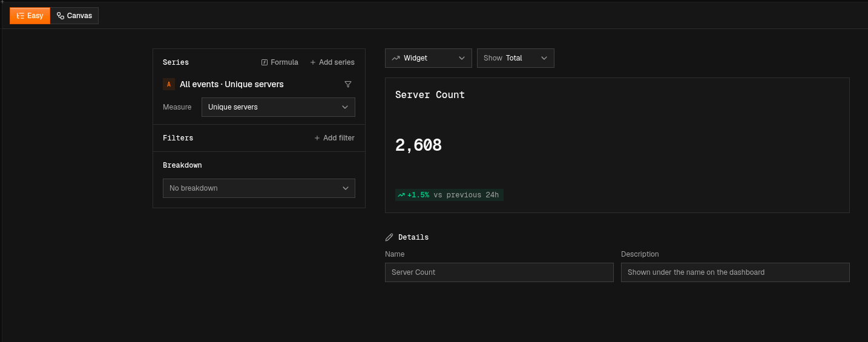Screen dimensions: 868x342
Task: Click the Description input field
Action: click(735, 272)
